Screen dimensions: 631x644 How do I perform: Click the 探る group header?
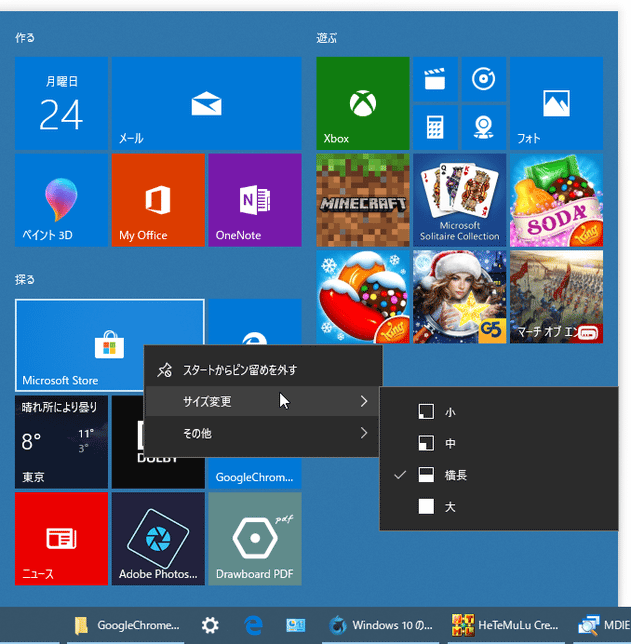click(25, 280)
